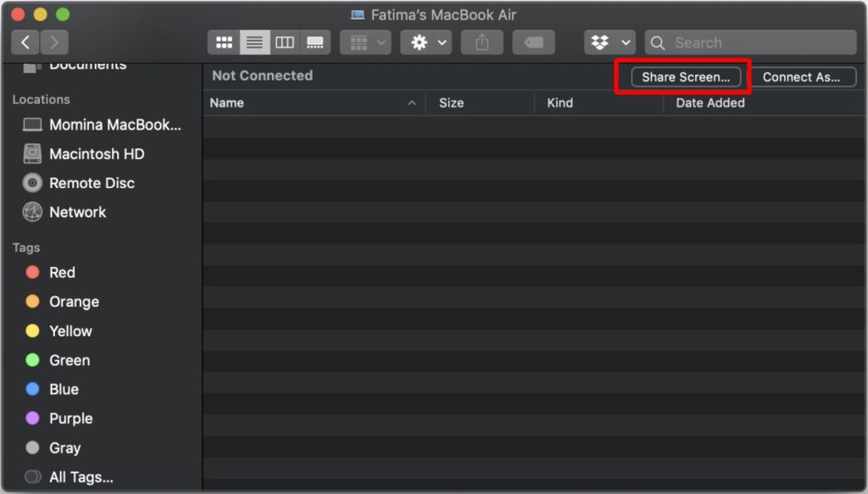Open the item grouping dropdown
This screenshot has width=868, height=494.
tap(365, 42)
